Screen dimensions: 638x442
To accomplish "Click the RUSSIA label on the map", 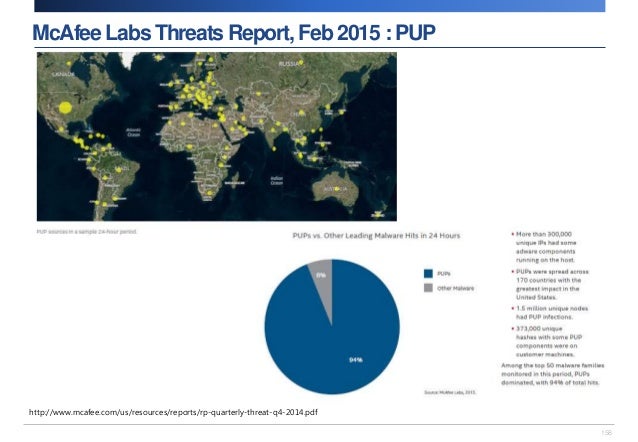I will [289, 64].
